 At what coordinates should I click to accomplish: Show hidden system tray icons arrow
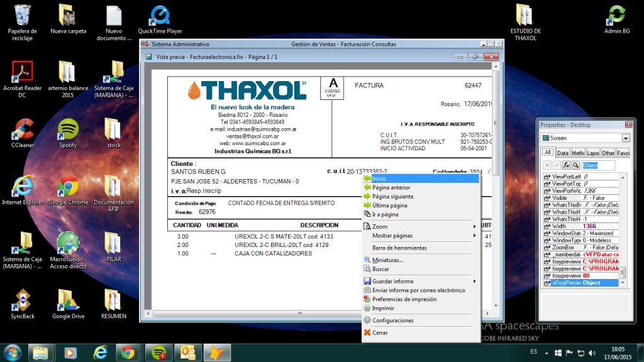[547, 353]
